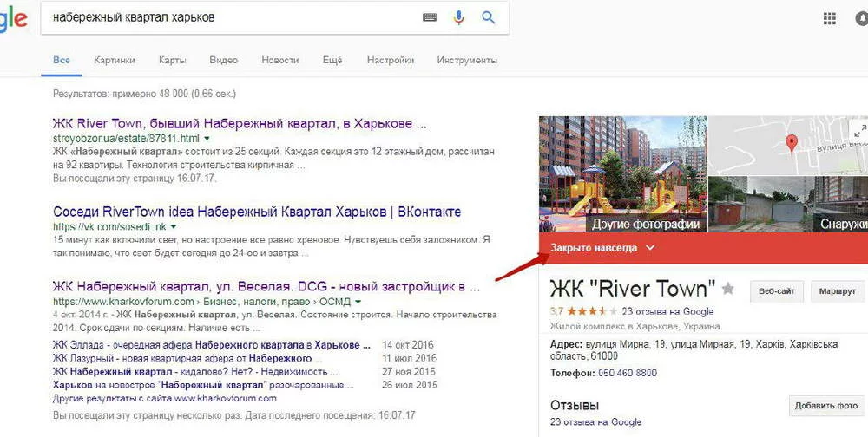Open the map thumbnail
Viewport: 868px width, 437px height.
point(788,146)
